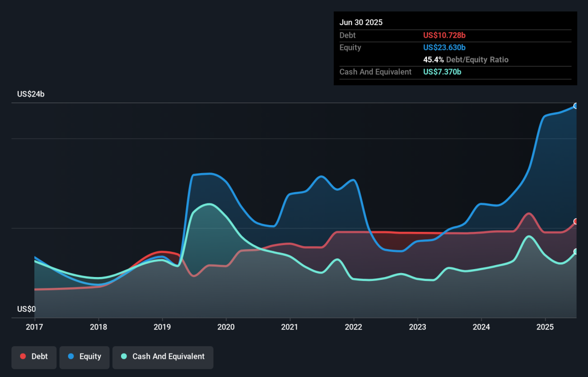Click the red dot in Debt legend
588x377 pixels.
click(x=23, y=356)
